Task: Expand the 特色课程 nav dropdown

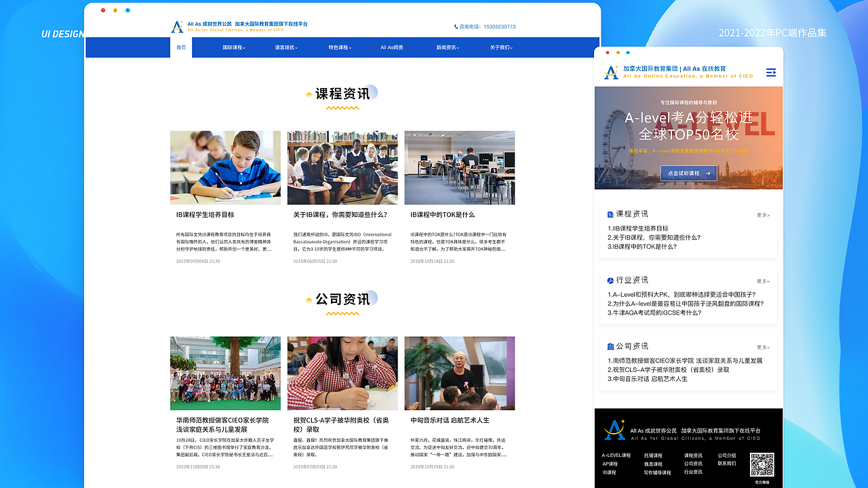Action: pos(340,47)
